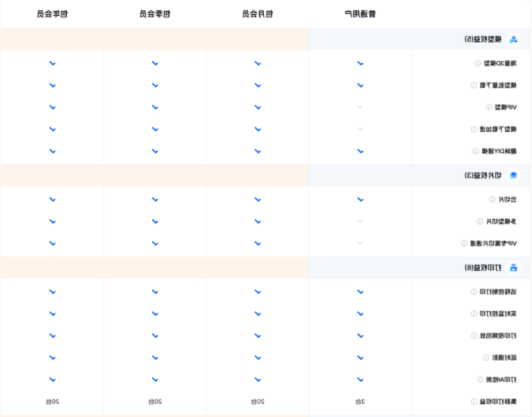Select the 包月会员 column header

(x=257, y=13)
